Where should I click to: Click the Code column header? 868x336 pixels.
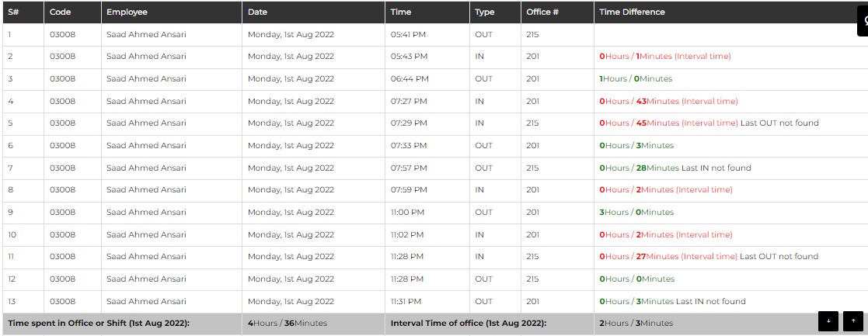(61, 12)
